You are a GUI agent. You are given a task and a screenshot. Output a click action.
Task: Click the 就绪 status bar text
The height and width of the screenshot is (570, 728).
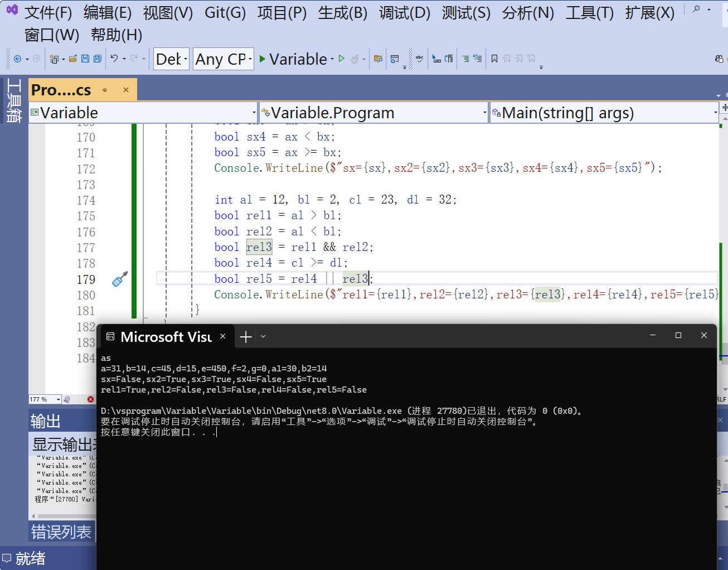[30, 558]
